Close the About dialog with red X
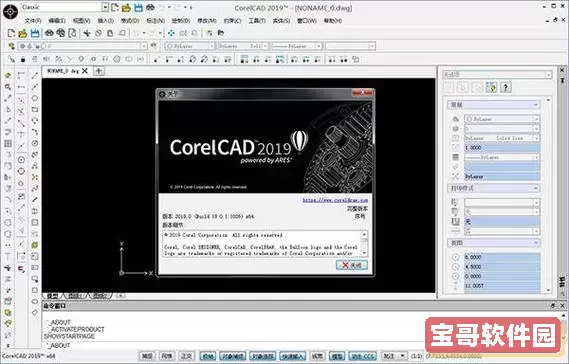The image size is (569, 364). coord(362,93)
